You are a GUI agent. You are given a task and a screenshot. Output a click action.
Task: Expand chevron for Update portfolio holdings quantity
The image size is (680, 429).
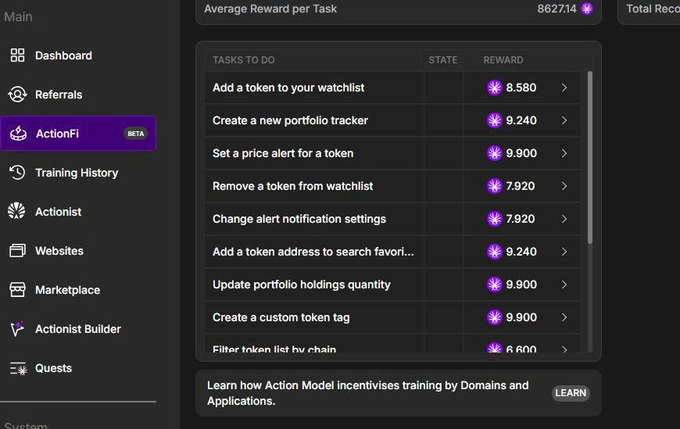[564, 285]
